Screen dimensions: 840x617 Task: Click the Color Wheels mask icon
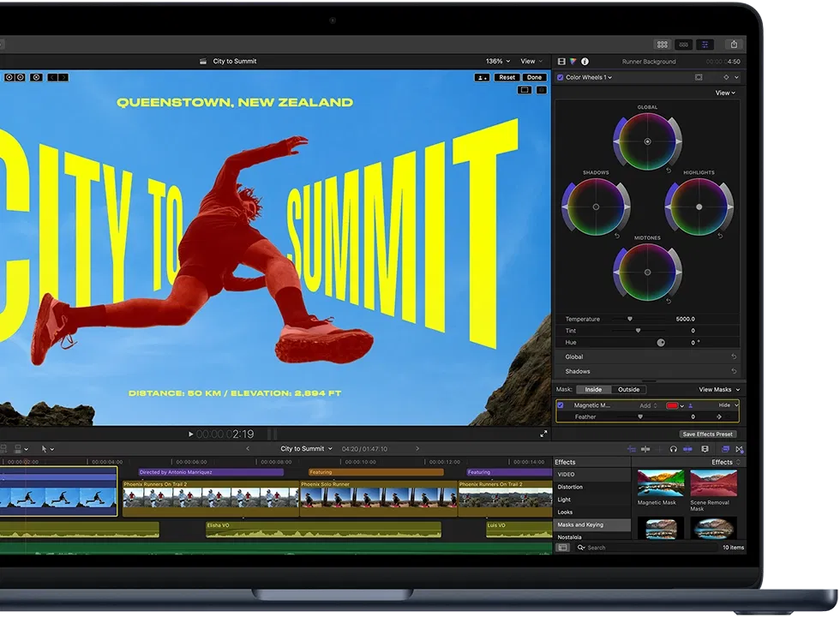(699, 77)
